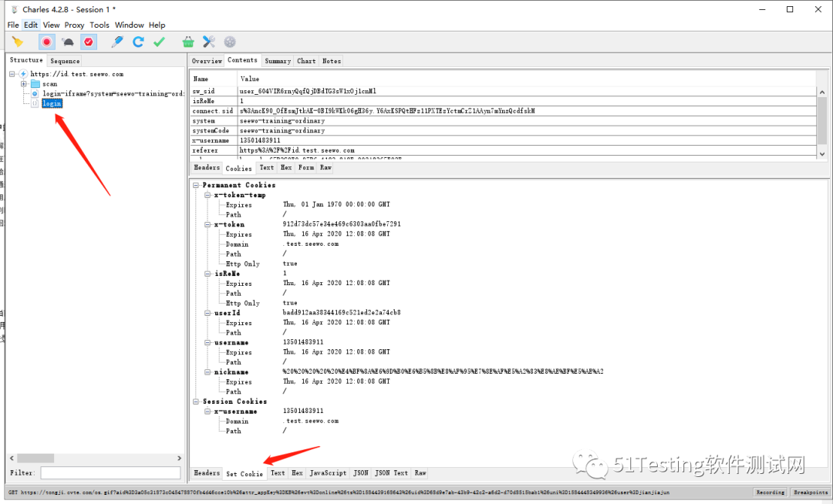
Task: Open the Help menu
Action: coord(157,25)
